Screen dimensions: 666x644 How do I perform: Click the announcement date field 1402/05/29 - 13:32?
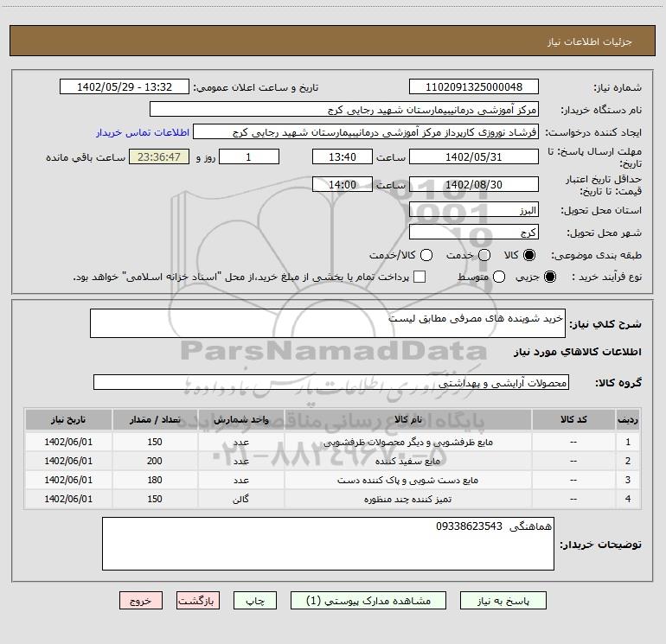(124, 87)
